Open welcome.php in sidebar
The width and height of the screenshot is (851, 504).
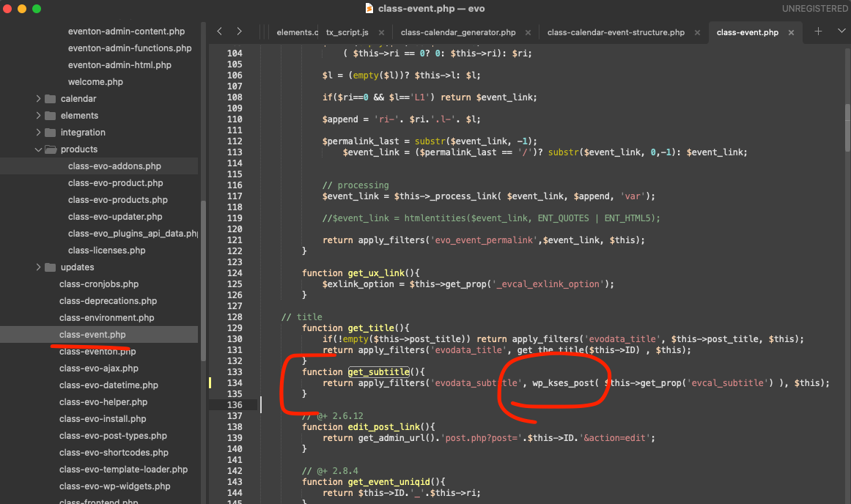pyautogui.click(x=95, y=82)
